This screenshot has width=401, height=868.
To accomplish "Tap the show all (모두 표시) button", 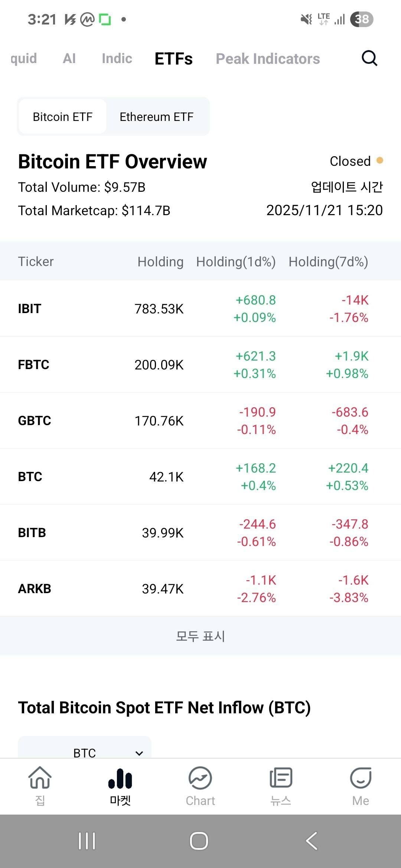I will pos(200,636).
